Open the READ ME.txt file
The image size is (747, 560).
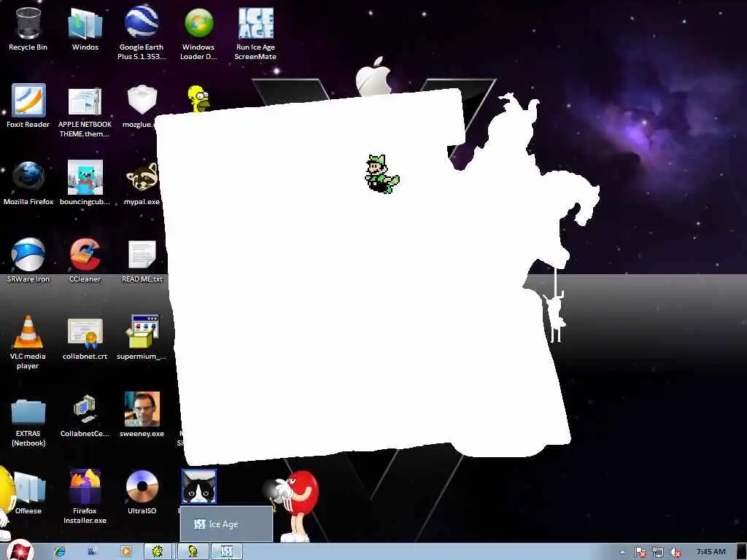click(142, 262)
